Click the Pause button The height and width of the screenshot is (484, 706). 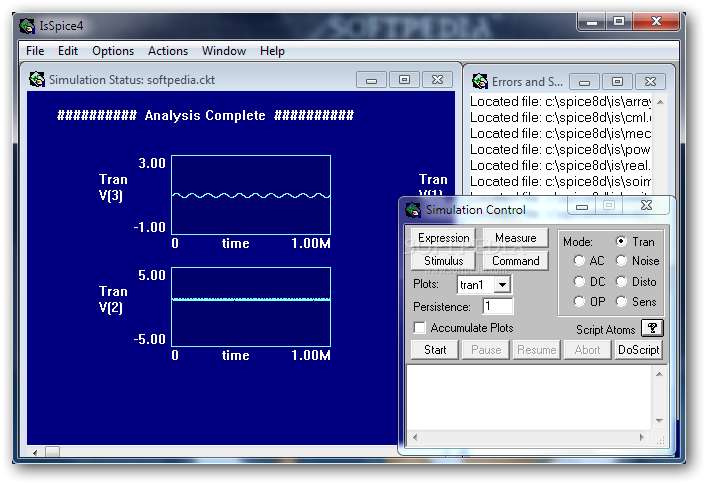[x=486, y=350]
